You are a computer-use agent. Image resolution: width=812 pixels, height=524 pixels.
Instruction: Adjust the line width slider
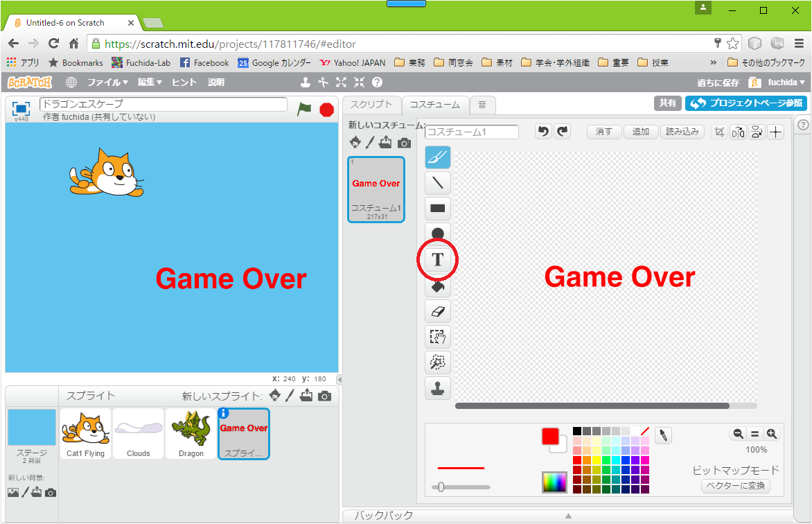pyautogui.click(x=441, y=487)
